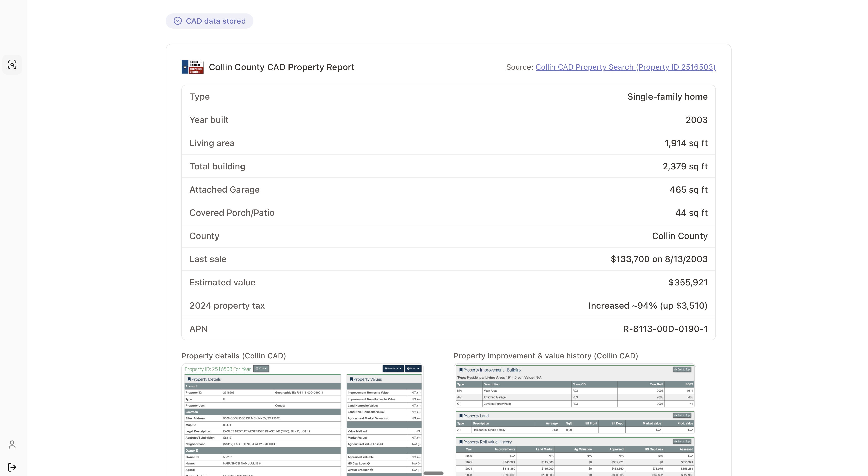Open the user profile icon in sidebar
The image size is (868, 476).
12,445
